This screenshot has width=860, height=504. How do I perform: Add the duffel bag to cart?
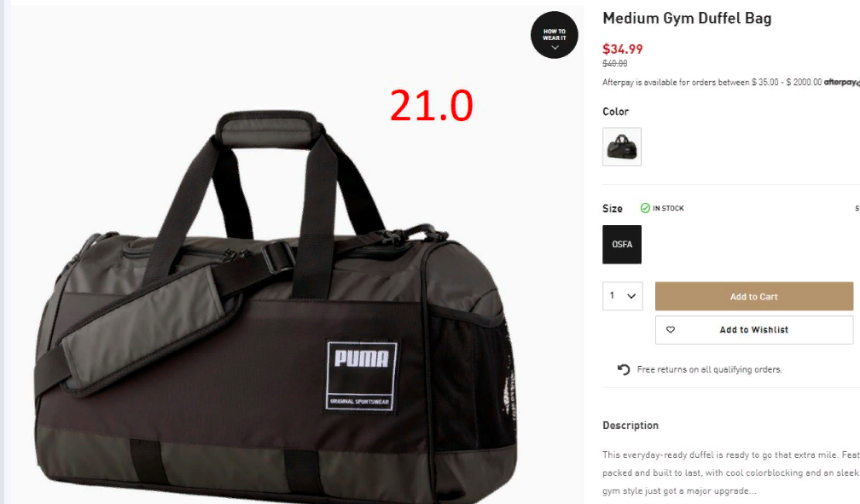point(754,296)
